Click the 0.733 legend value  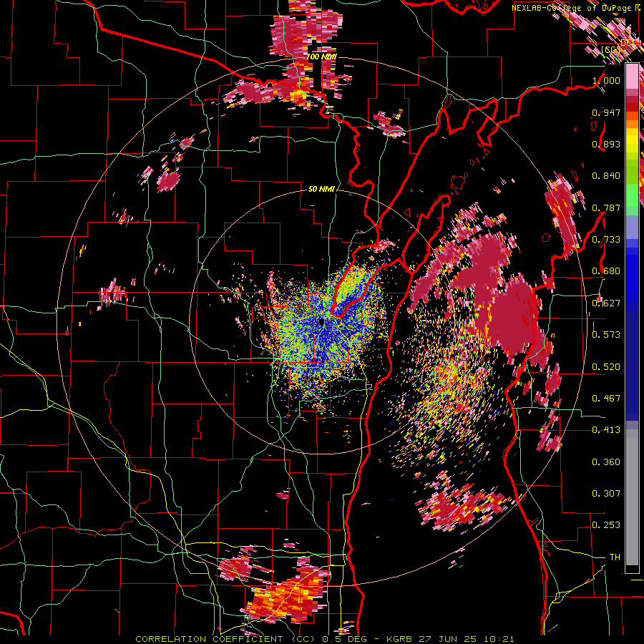click(x=606, y=240)
